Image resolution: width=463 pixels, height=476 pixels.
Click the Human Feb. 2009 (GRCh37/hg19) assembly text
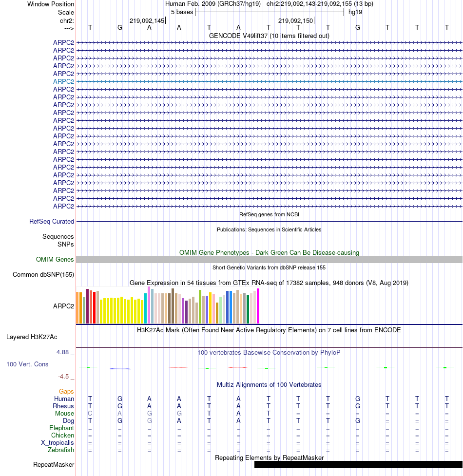[213, 4]
